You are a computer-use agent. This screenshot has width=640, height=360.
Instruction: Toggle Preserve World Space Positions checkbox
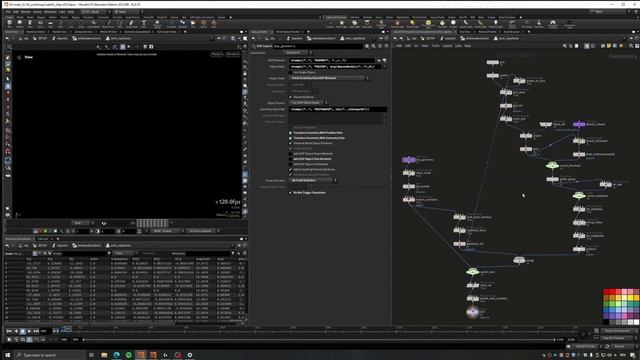pyautogui.click(x=291, y=143)
